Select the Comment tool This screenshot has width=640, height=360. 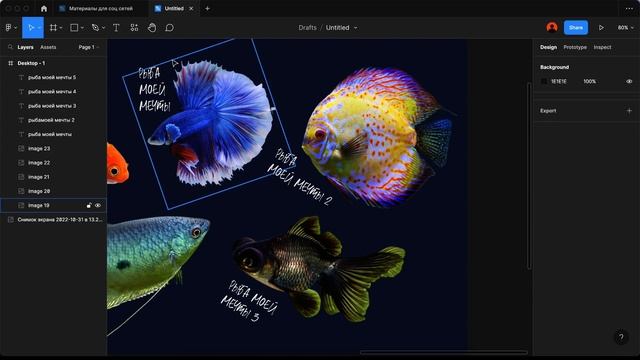tap(169, 28)
